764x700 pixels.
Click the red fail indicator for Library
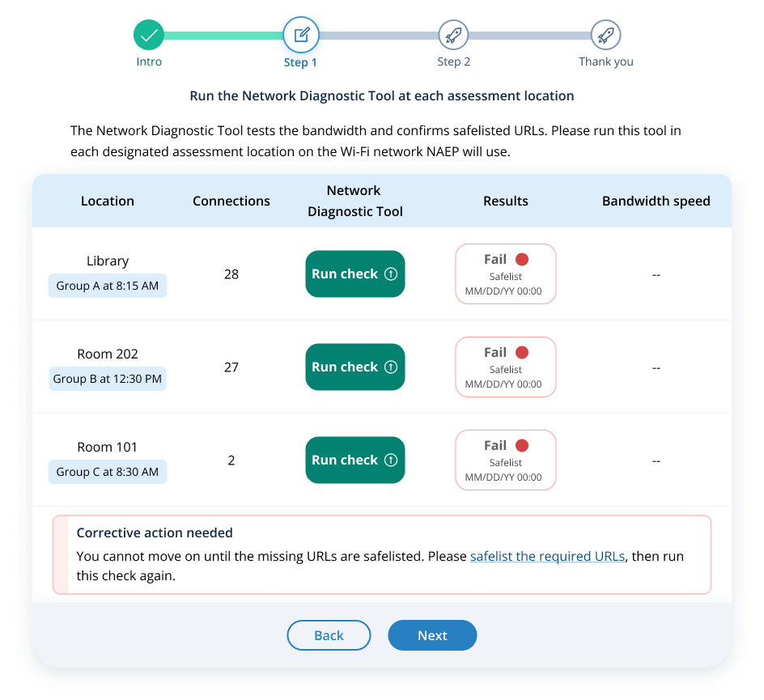(522, 260)
